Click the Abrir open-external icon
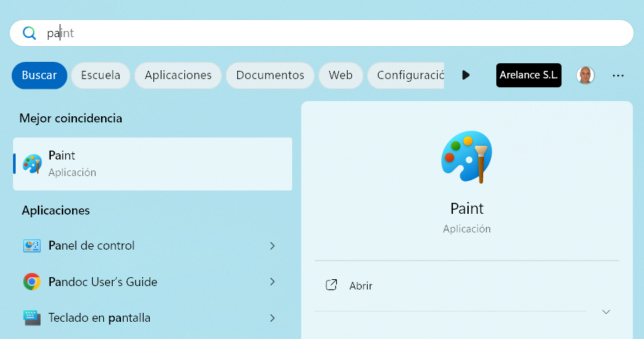This screenshot has width=644, height=339. (x=331, y=285)
